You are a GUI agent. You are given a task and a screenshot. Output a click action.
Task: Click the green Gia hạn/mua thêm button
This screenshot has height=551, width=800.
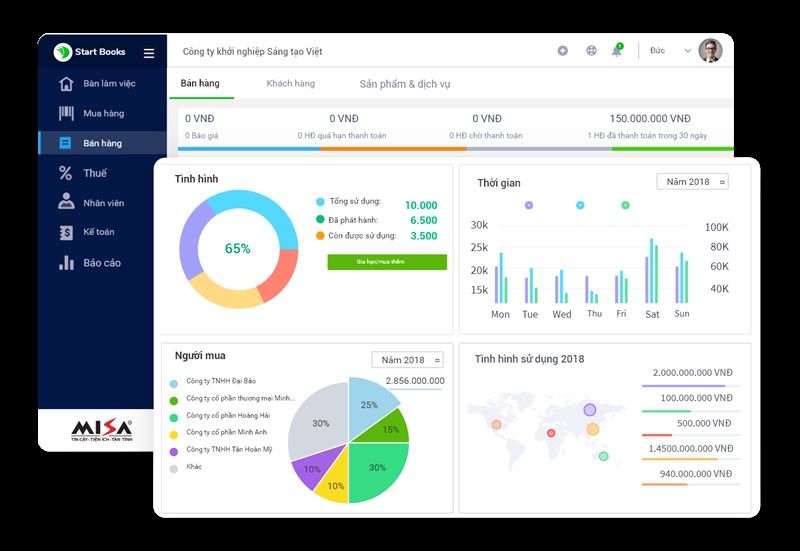(387, 262)
